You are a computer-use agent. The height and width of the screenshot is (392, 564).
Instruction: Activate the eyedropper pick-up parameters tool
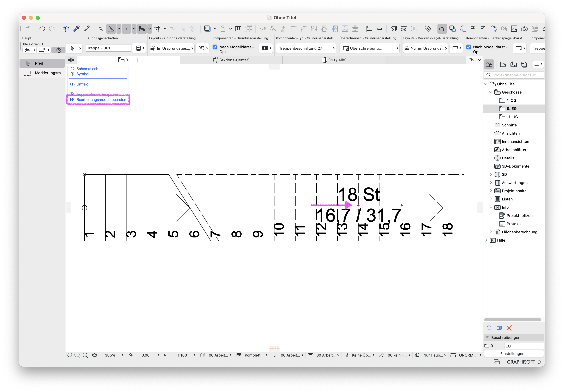point(76,29)
